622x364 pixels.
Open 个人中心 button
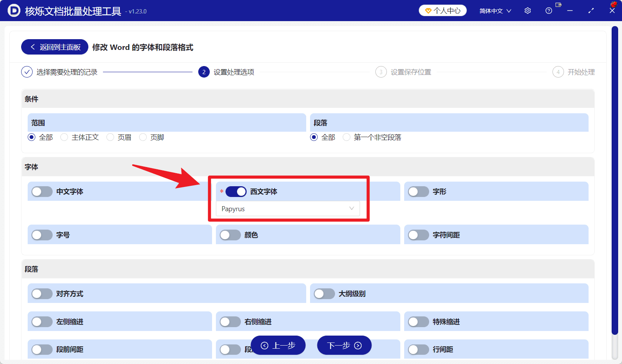coord(443,10)
